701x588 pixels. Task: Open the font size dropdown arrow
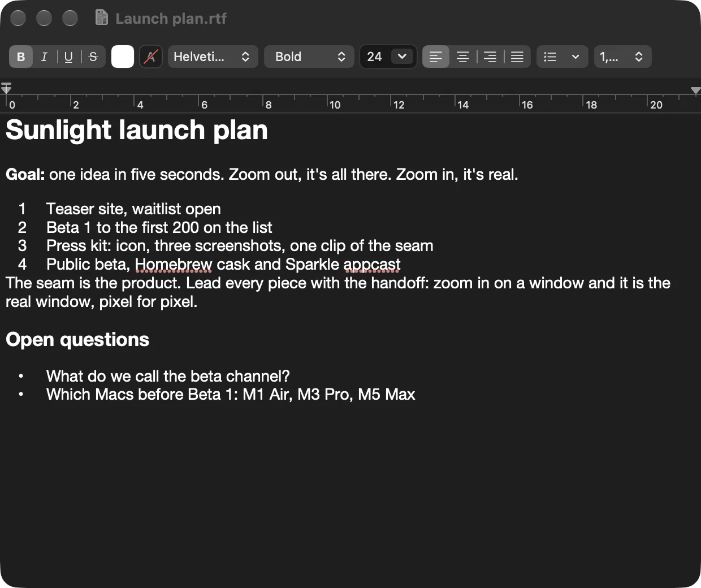pyautogui.click(x=403, y=57)
